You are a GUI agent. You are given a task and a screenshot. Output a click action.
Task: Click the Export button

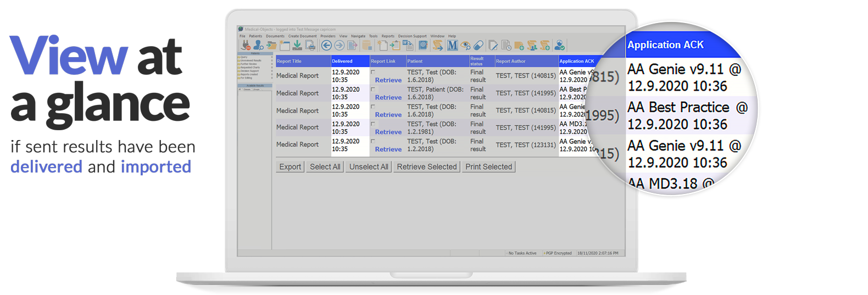pyautogui.click(x=290, y=166)
